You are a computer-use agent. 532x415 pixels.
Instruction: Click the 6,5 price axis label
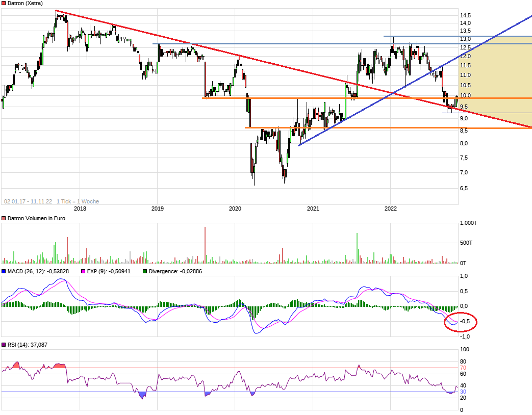(x=465, y=188)
